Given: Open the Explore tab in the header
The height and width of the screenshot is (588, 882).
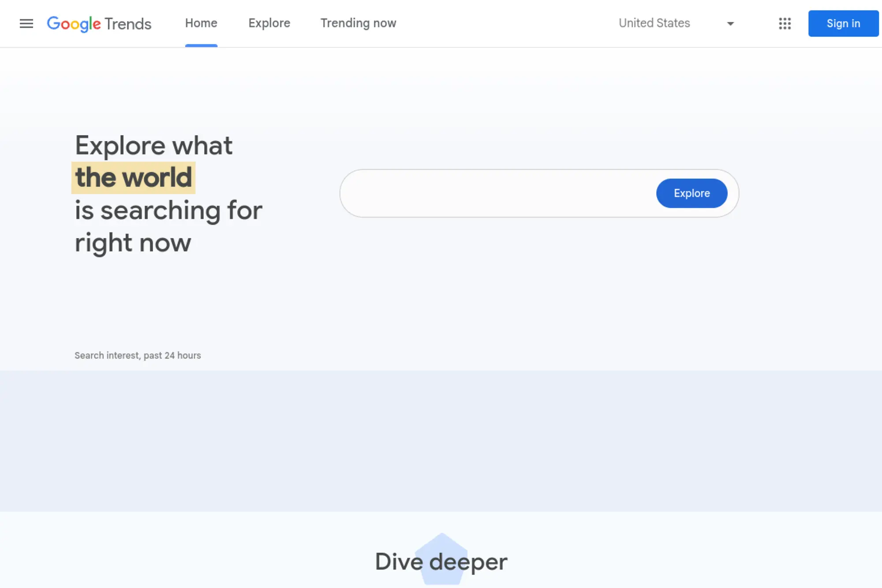Looking at the screenshot, I should (x=269, y=23).
